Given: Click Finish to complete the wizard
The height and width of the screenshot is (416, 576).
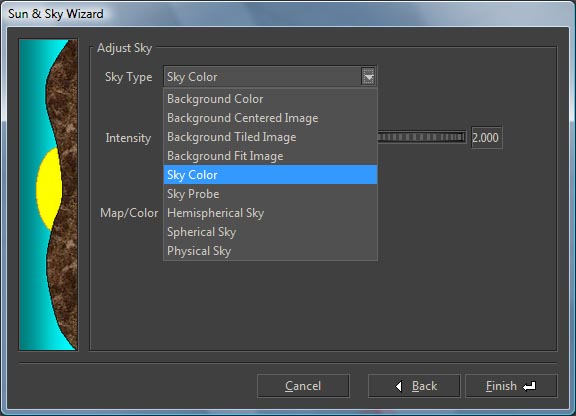Looking at the screenshot, I should click(511, 386).
